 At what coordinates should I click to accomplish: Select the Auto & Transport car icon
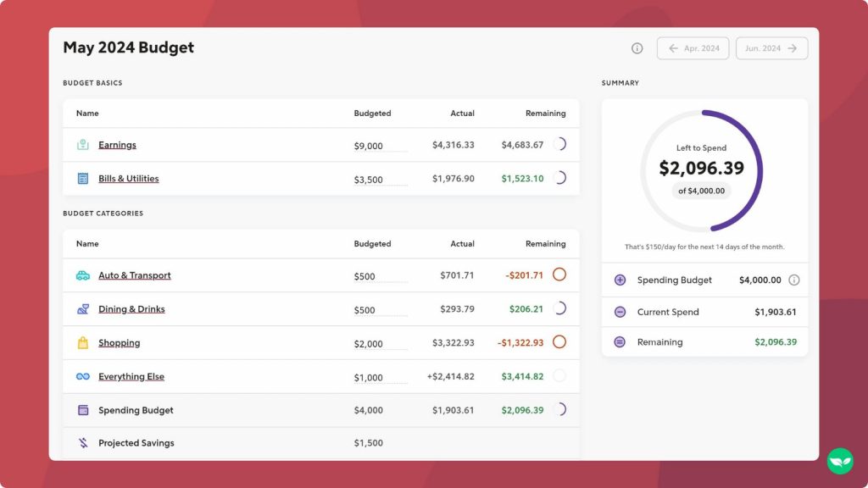[x=81, y=275]
